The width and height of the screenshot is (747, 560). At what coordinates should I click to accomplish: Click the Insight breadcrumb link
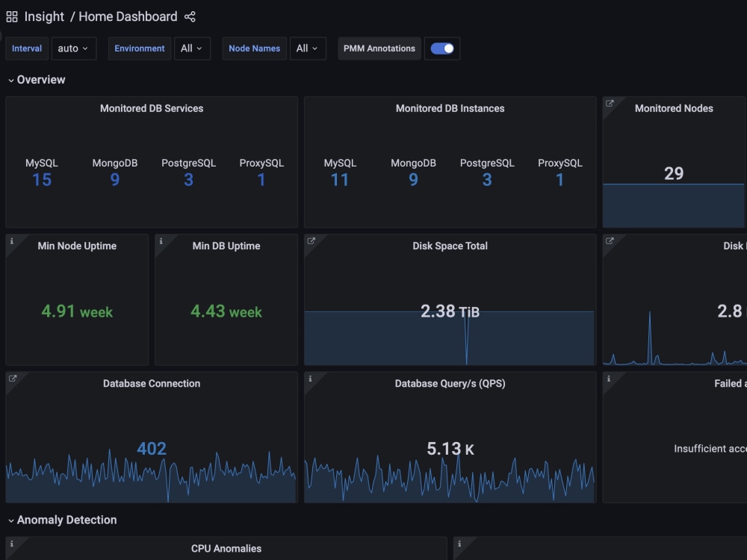click(44, 16)
